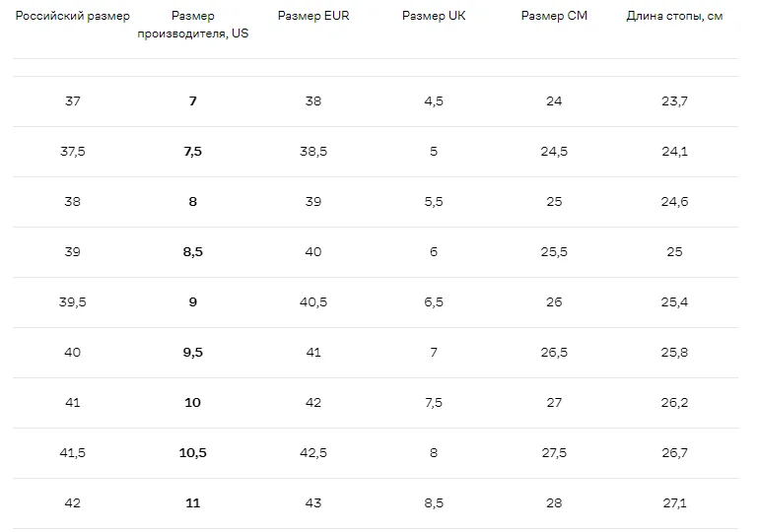Select foot length 27,1 value

click(x=674, y=503)
